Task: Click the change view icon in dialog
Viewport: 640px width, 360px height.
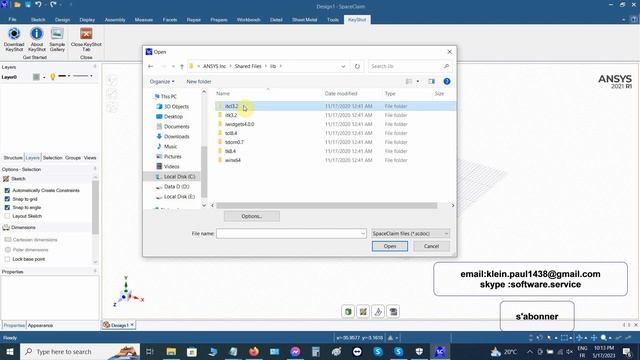Action: tap(409, 82)
